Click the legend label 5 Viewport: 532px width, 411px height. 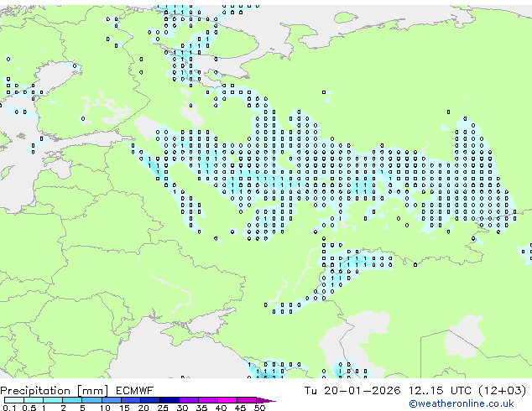point(82,408)
